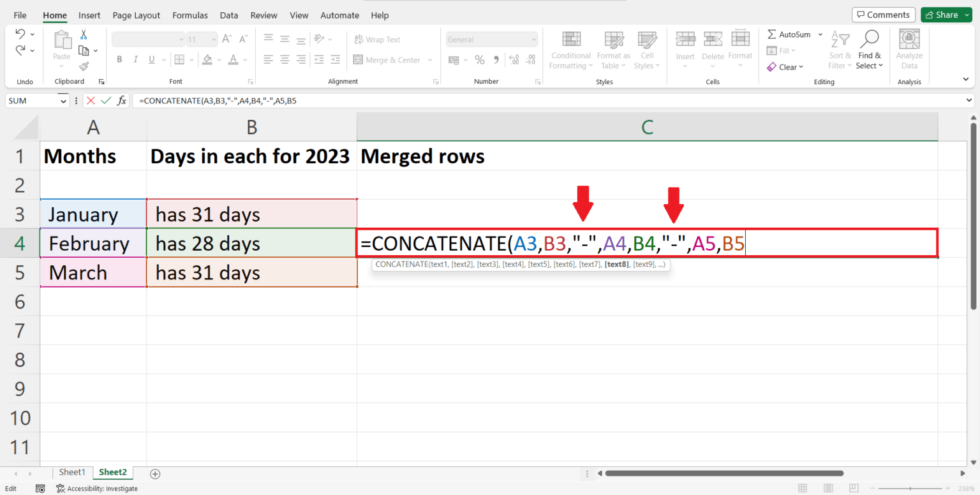Open the Sheet1 worksheet tab
The image size is (980, 495).
(x=71, y=472)
